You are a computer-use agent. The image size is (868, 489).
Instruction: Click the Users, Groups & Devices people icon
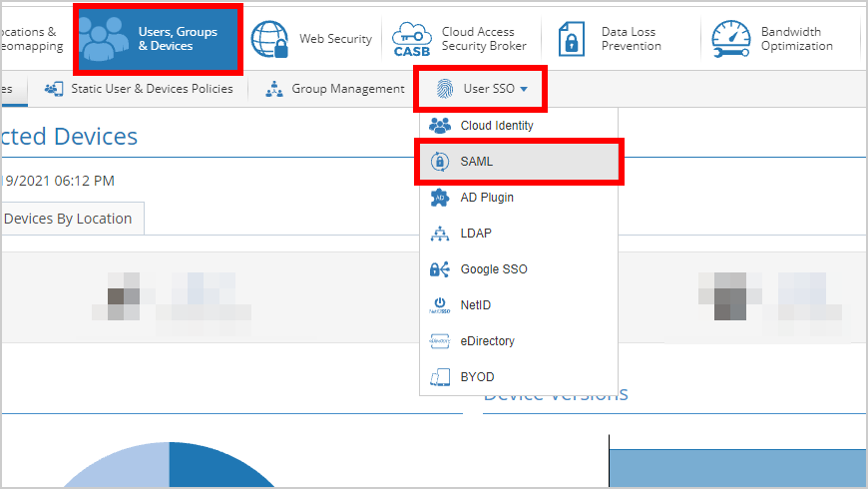(103, 39)
